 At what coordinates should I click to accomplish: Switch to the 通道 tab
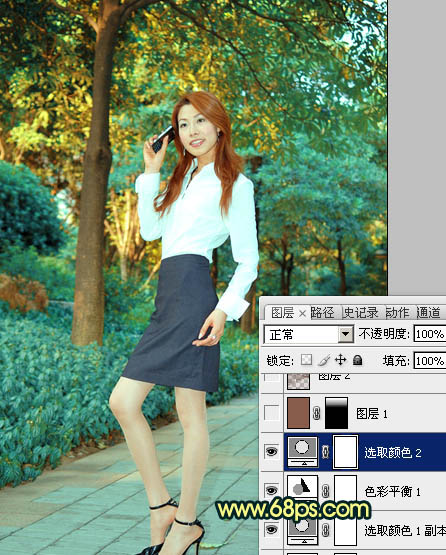coord(428,313)
